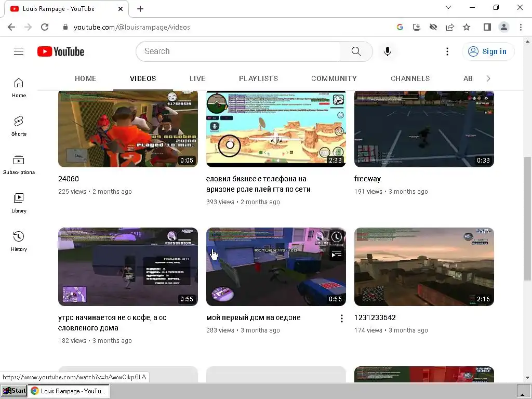
Task: Click the Google icon in the address bar
Action: (400, 27)
